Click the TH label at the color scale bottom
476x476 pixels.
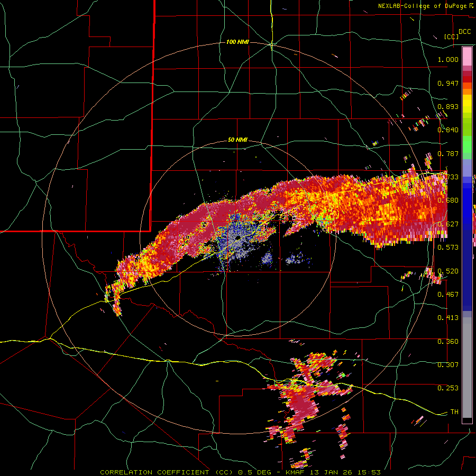point(454,412)
